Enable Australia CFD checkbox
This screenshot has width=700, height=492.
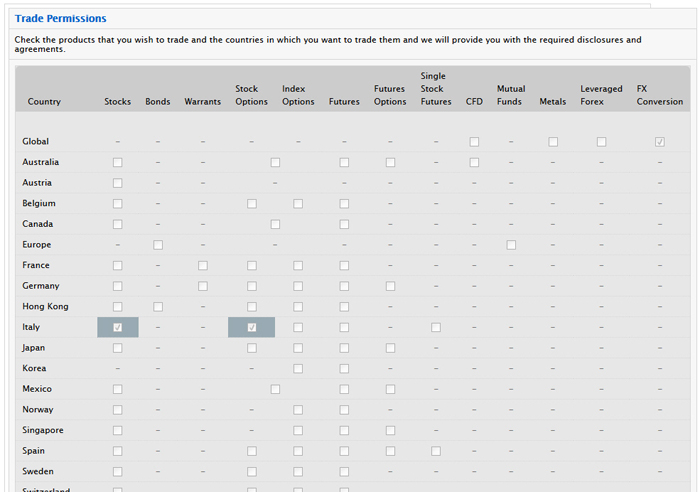(x=474, y=162)
